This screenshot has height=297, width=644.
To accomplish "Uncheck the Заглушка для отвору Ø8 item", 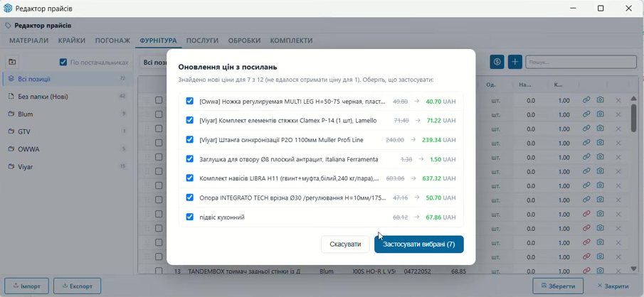I will click(189, 158).
